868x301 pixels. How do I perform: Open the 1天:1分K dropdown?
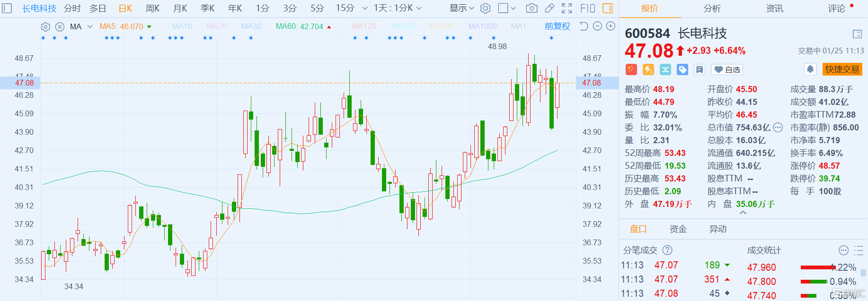tap(398, 8)
